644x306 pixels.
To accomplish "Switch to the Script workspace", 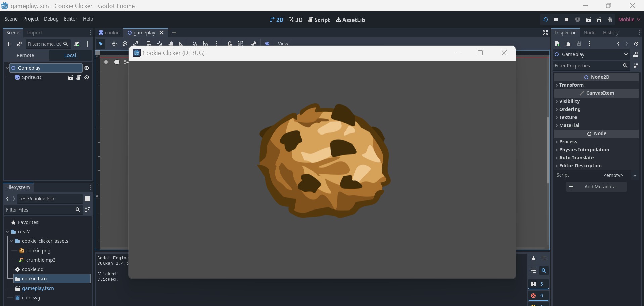I will click(x=319, y=20).
